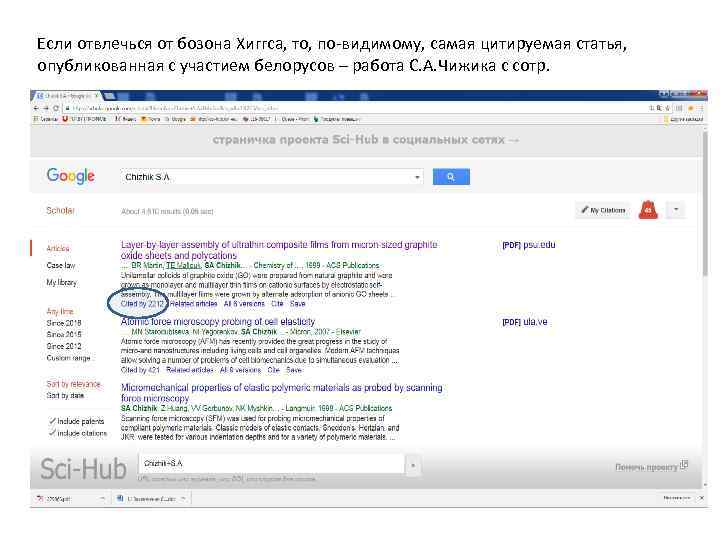720x540 pixels.
Task: Select Case law in the sidebar
Action: point(61,265)
